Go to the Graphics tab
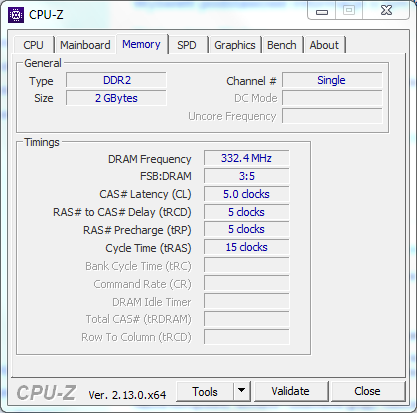The image size is (417, 413). [235, 45]
